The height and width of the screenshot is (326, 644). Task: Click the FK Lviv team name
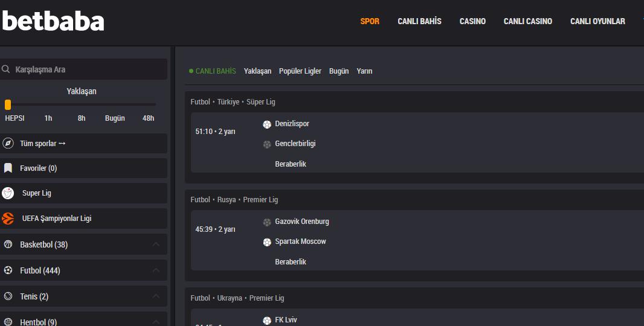[x=286, y=319]
